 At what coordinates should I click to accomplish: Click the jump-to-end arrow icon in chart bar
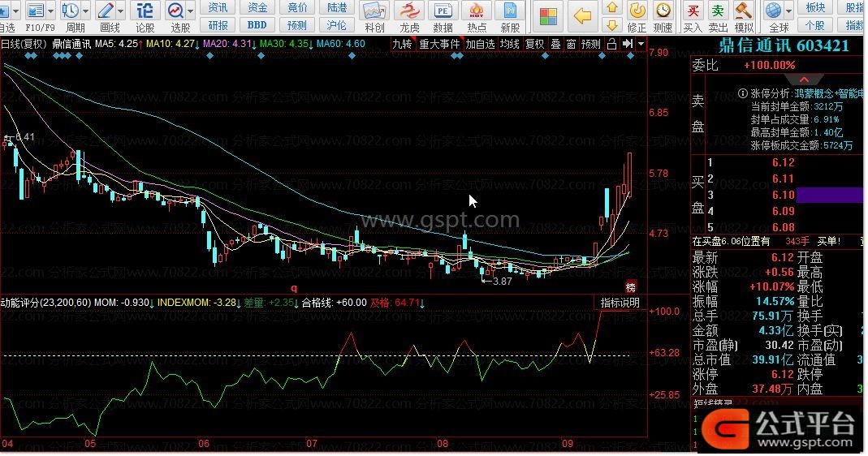pyautogui.click(x=628, y=44)
